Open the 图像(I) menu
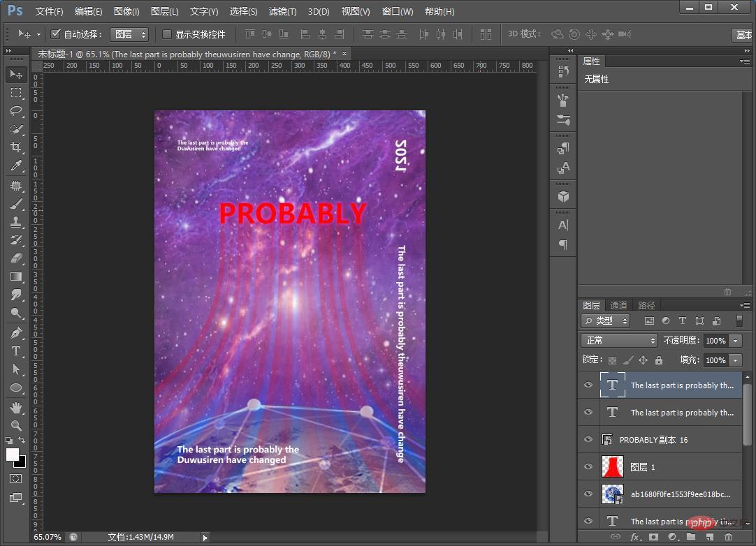The image size is (756, 546). pyautogui.click(x=126, y=11)
